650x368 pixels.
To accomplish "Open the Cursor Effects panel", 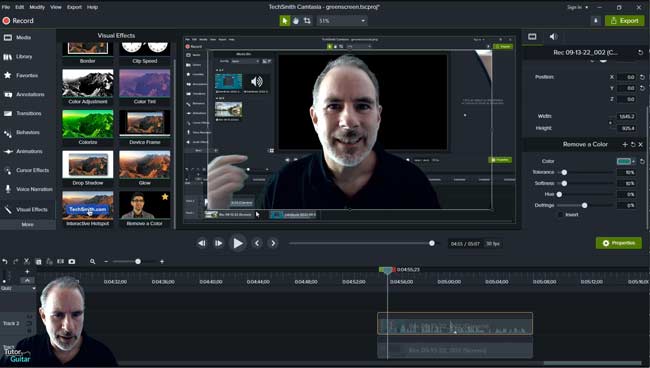I will click(28, 170).
